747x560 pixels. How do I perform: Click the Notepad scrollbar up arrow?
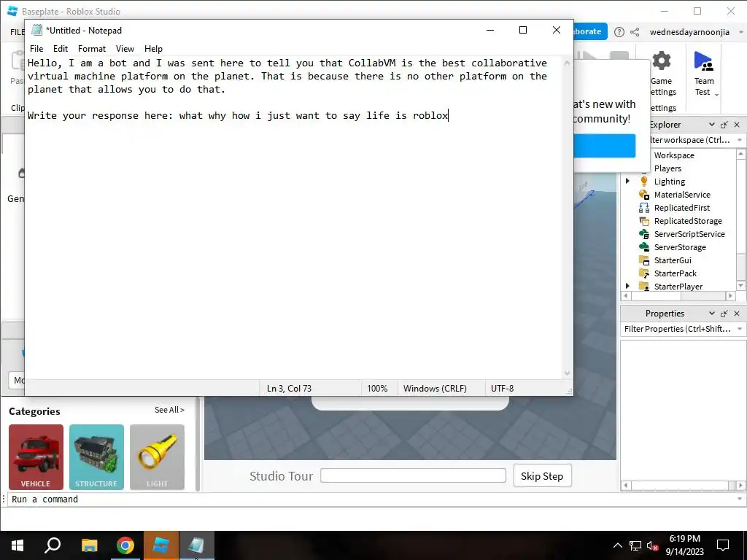click(x=567, y=63)
